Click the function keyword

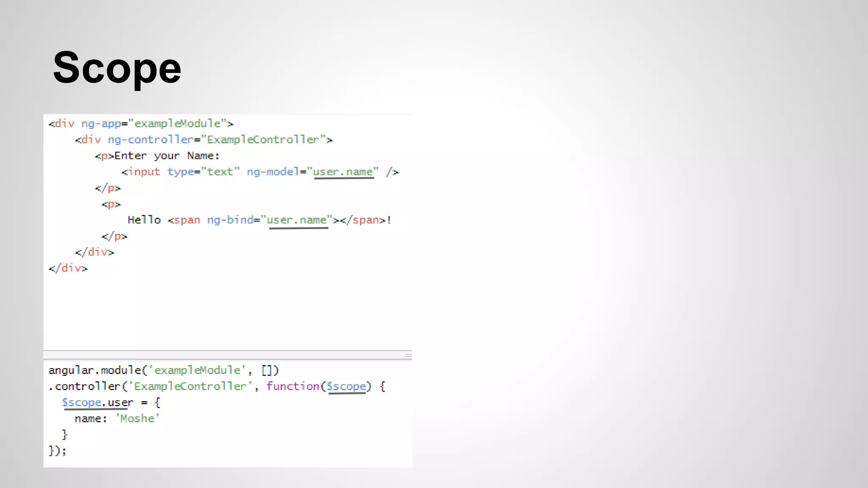[x=292, y=387]
